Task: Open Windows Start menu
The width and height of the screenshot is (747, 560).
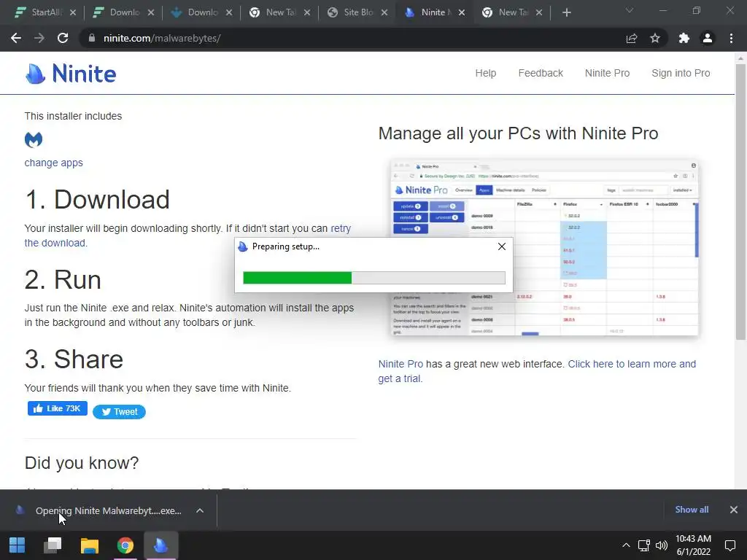Action: coord(18,545)
